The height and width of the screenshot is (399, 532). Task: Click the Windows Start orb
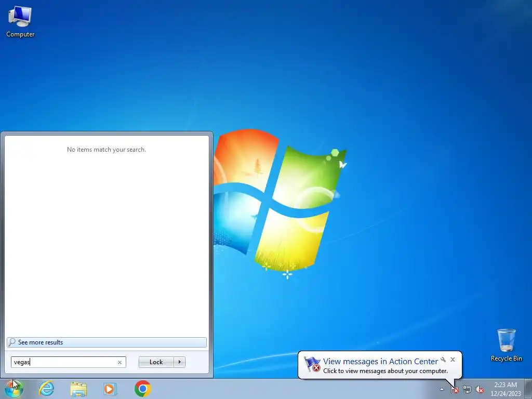tap(14, 389)
